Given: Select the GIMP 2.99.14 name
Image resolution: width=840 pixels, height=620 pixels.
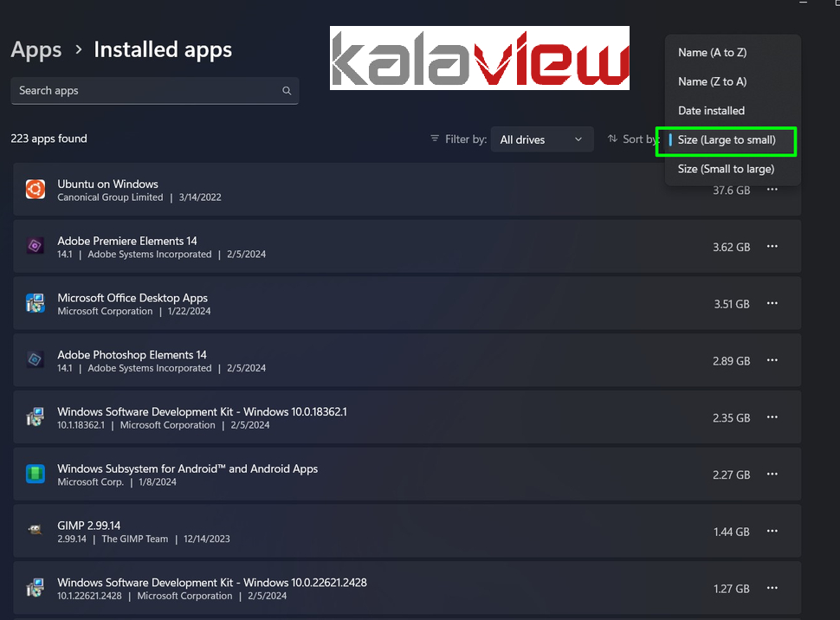Looking at the screenshot, I should coord(89,525).
